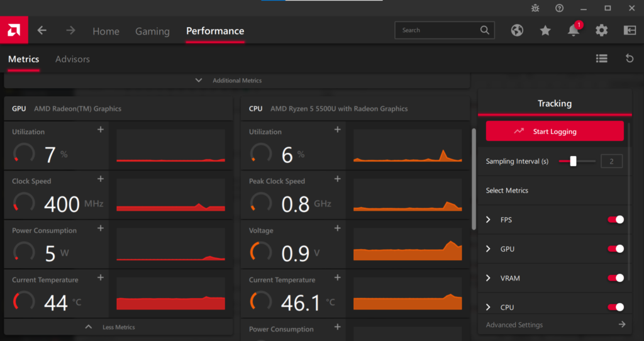
Task: Toggle GPU tracking switch
Action: 616,249
